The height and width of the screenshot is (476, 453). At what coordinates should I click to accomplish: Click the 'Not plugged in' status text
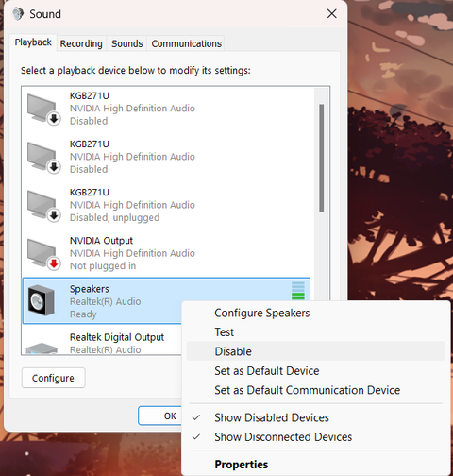103,266
